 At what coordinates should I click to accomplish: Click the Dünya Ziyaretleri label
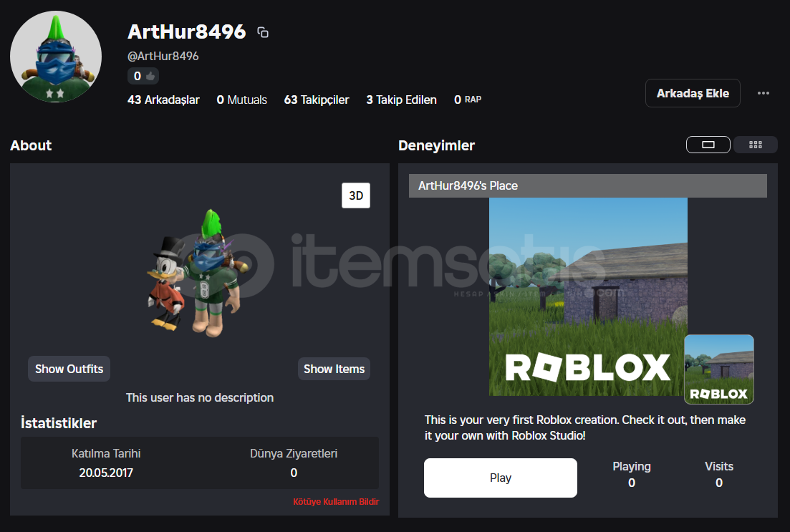294,453
